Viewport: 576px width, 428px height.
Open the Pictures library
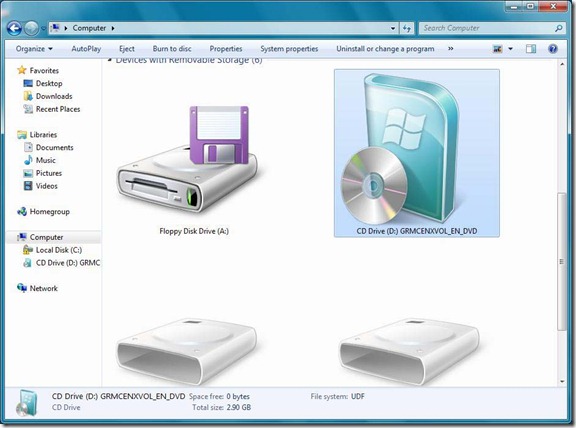click(48, 173)
